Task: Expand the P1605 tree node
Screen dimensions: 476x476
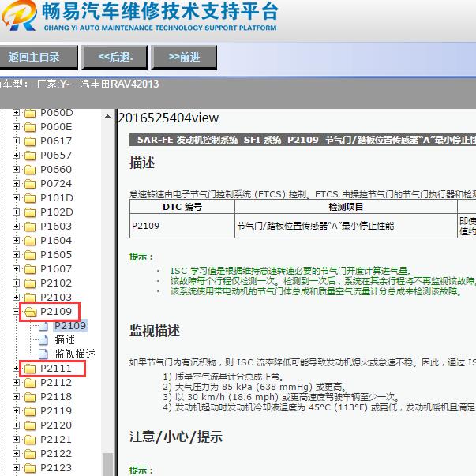Action: 16,255
